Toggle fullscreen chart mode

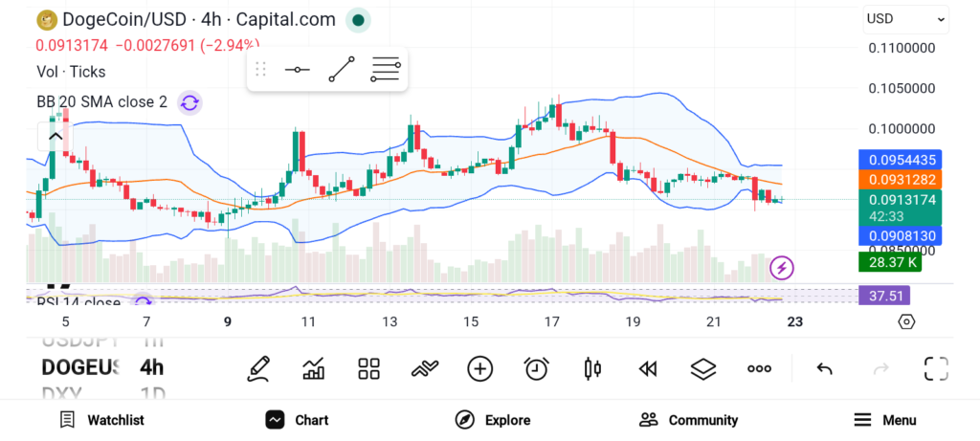click(935, 368)
